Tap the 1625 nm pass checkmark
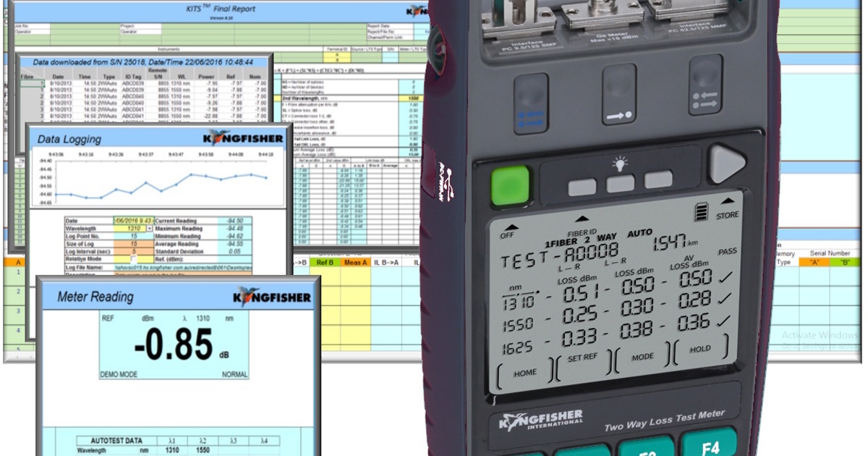 pyautogui.click(x=724, y=320)
